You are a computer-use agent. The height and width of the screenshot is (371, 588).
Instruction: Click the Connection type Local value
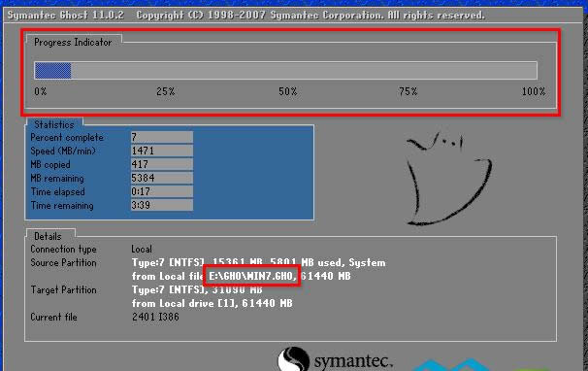142,249
